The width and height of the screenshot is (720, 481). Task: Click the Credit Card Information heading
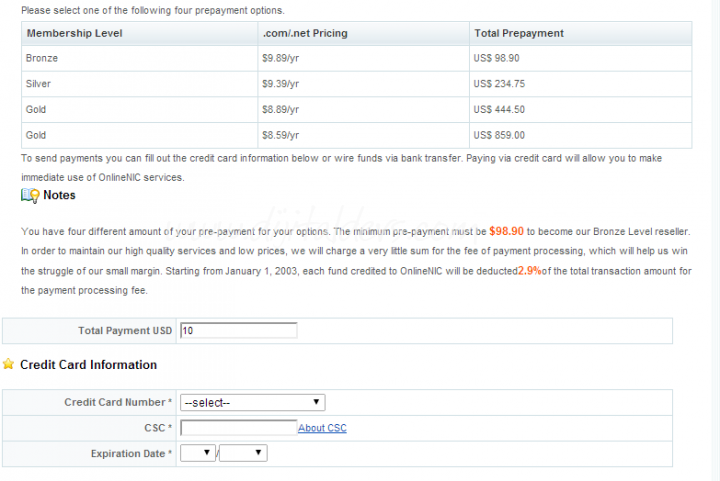88,365
